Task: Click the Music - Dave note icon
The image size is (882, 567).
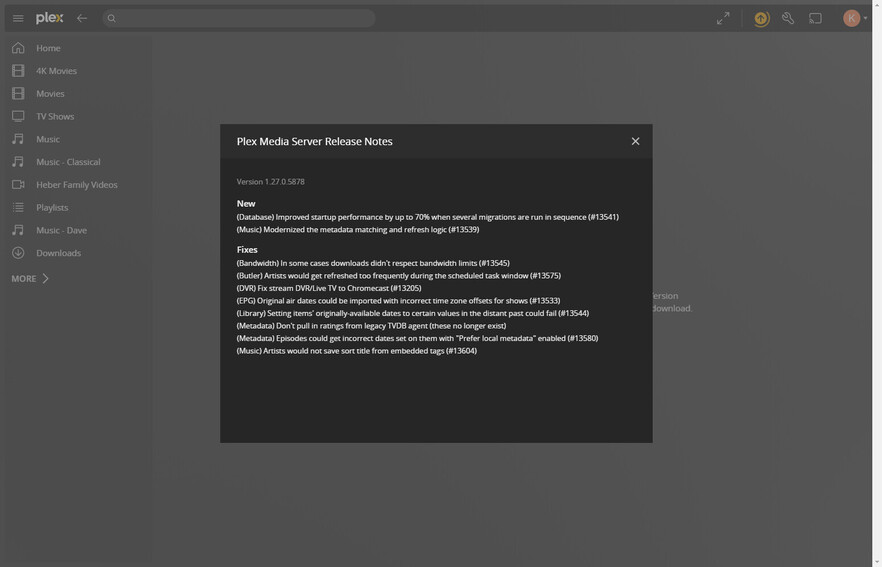Action: [18, 230]
